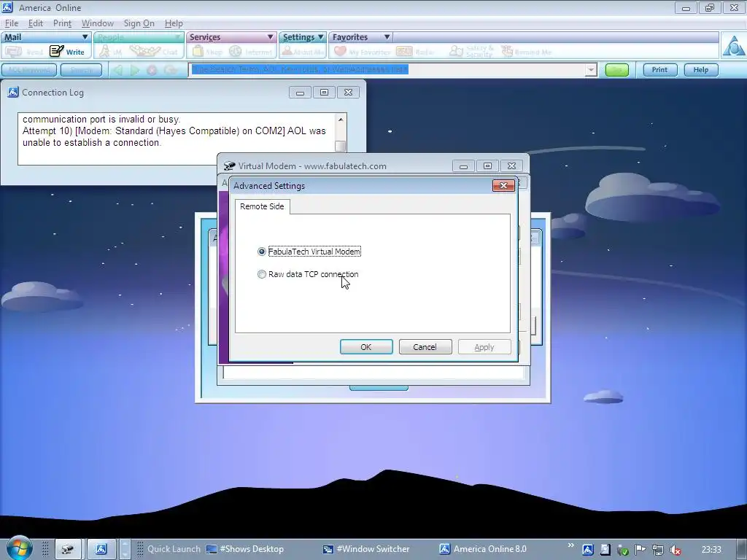Click #Shows Desktop quick launch item

tap(245, 549)
